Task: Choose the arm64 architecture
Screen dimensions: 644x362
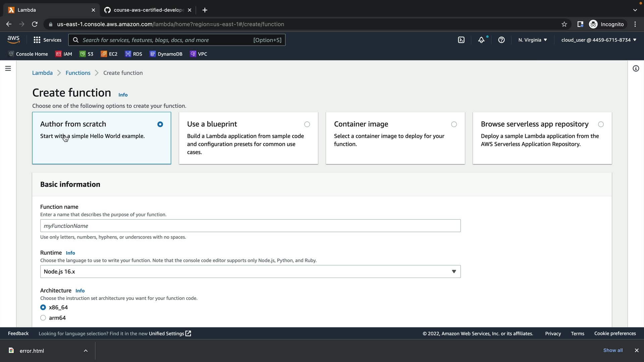Action: click(x=43, y=318)
